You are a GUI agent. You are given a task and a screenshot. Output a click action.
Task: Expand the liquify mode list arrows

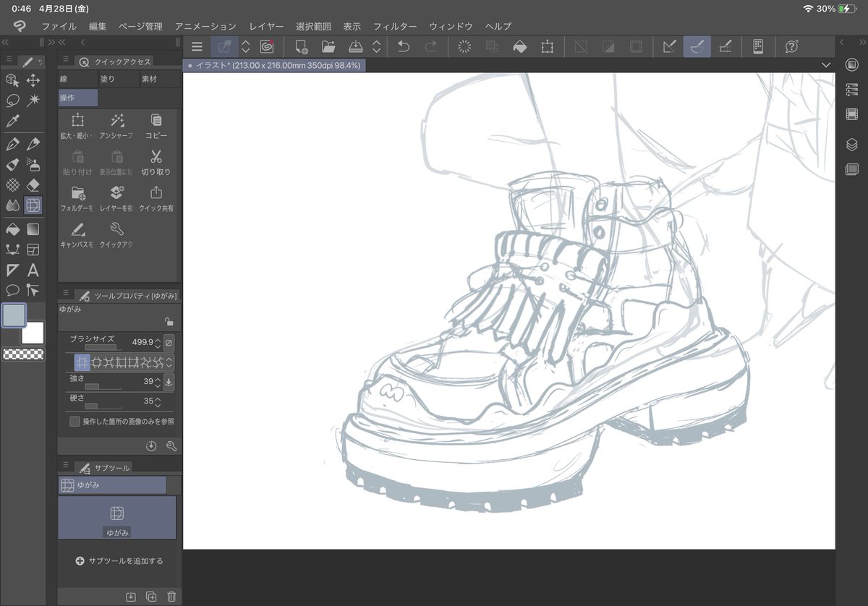click(x=169, y=362)
